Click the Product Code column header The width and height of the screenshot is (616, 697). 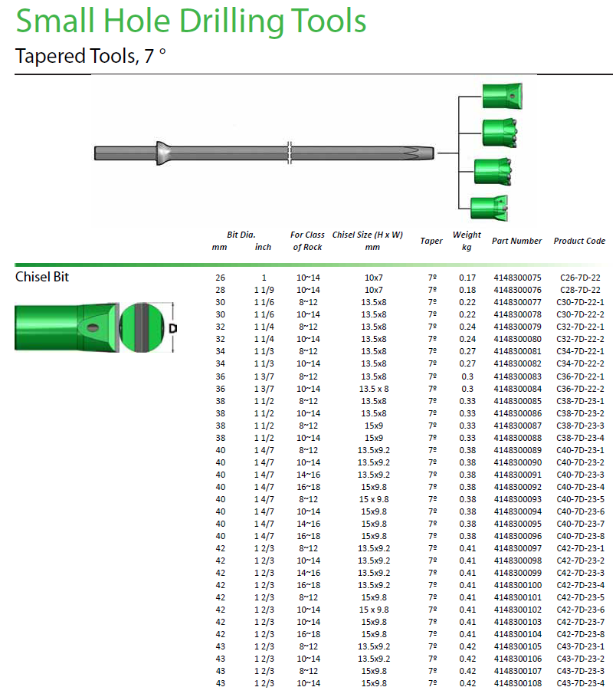(x=579, y=241)
